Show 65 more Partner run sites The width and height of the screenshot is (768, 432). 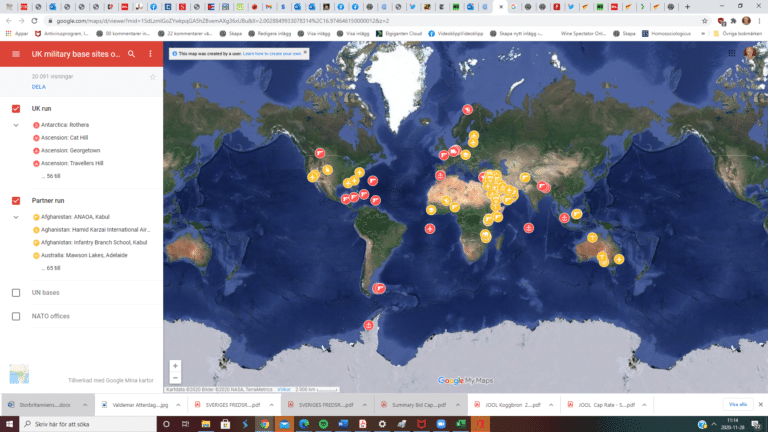point(51,268)
